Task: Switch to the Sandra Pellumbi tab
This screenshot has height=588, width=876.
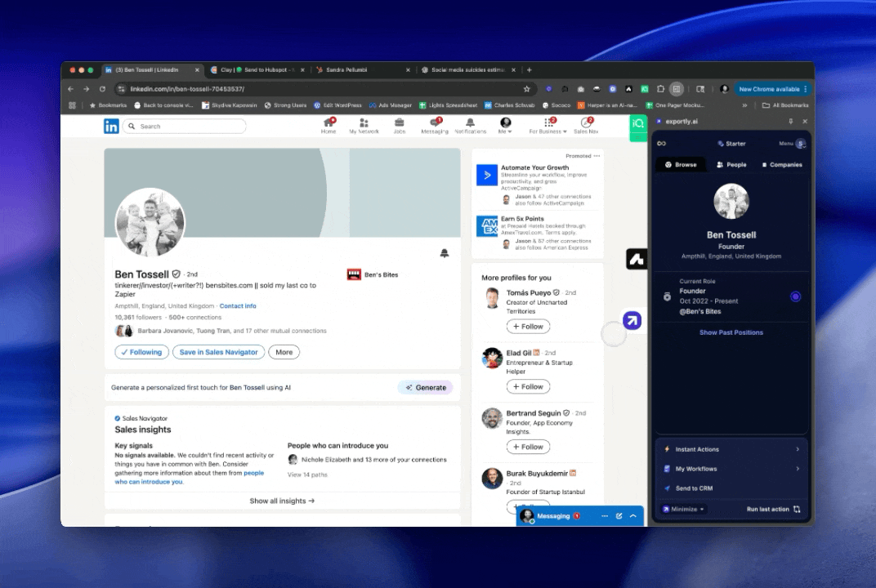Action: click(x=363, y=69)
